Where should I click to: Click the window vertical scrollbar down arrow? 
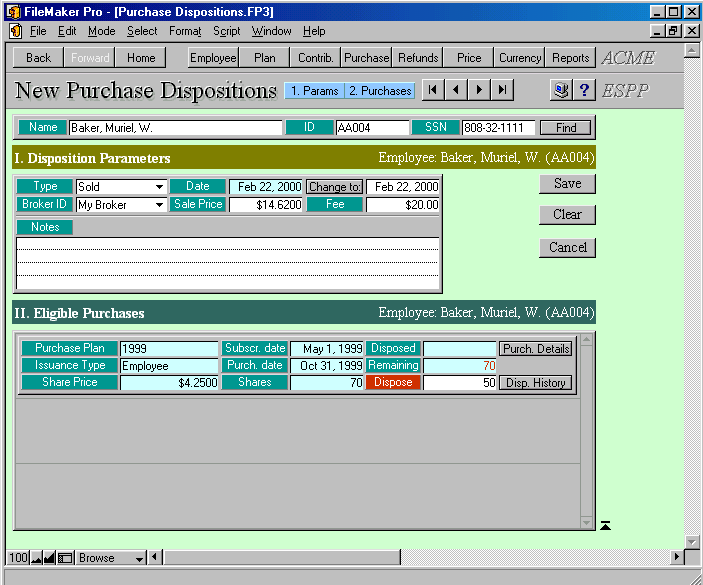tap(692, 542)
